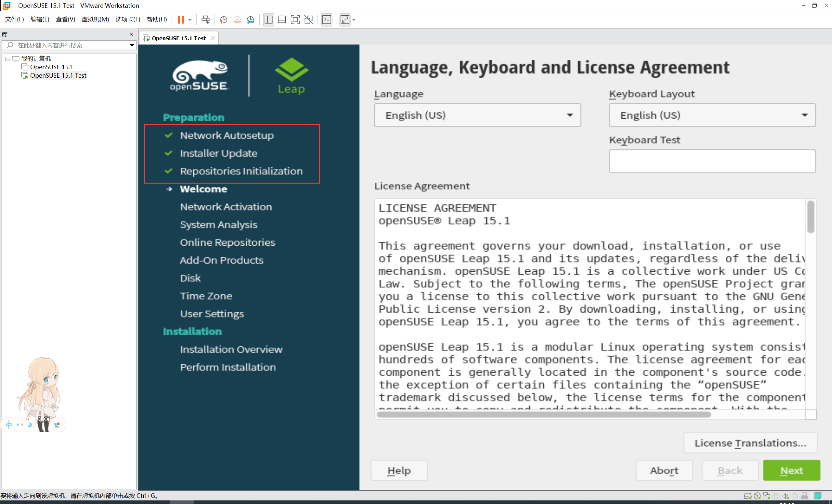Click the CD/DVD drive status icon
832x504 pixels.
point(757,496)
